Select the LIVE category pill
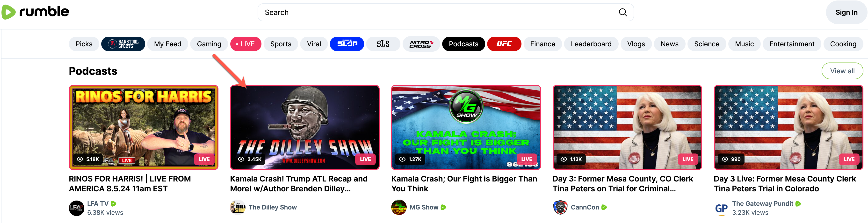 pos(246,44)
